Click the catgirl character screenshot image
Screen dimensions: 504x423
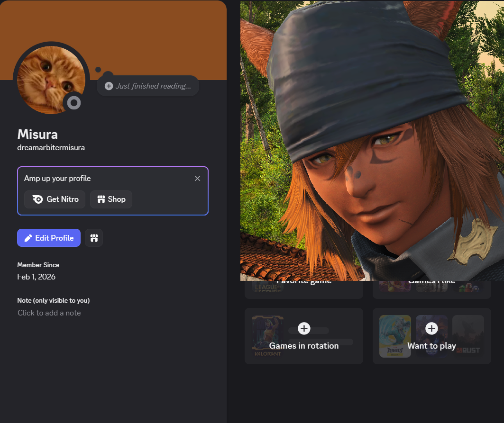[x=372, y=140]
